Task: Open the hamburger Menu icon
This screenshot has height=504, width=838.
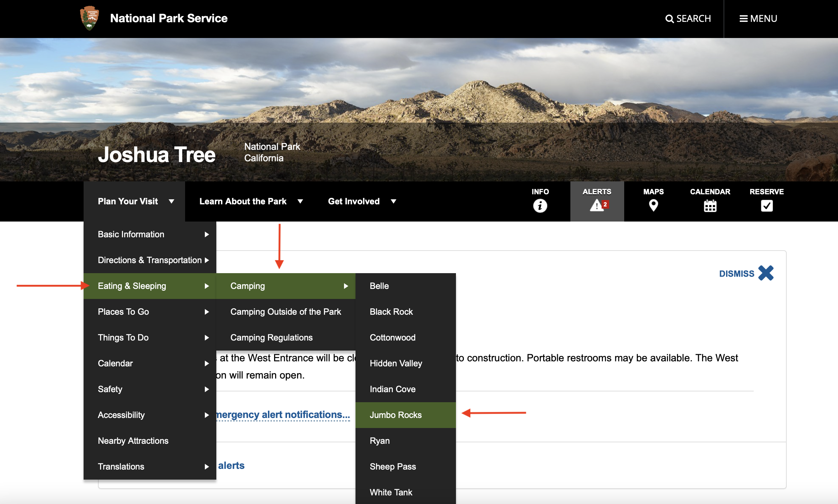Action: point(743,19)
